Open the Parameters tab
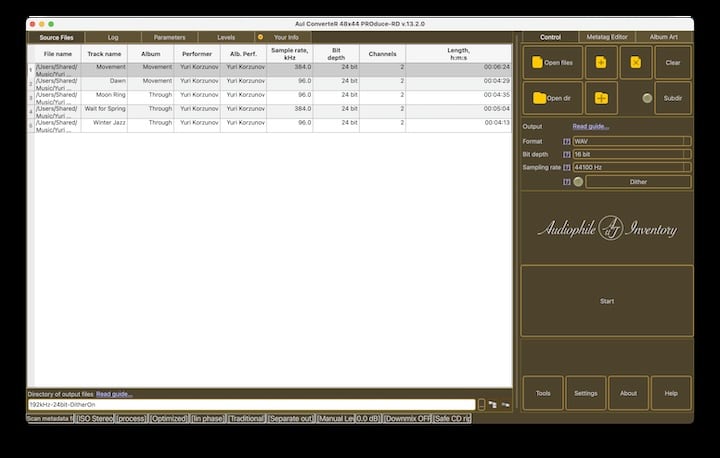 [169, 37]
